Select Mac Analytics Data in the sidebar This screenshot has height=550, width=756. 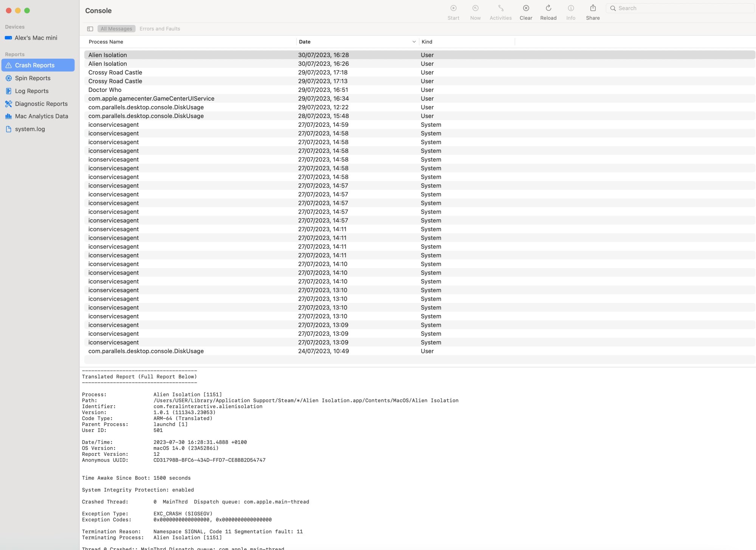click(42, 116)
